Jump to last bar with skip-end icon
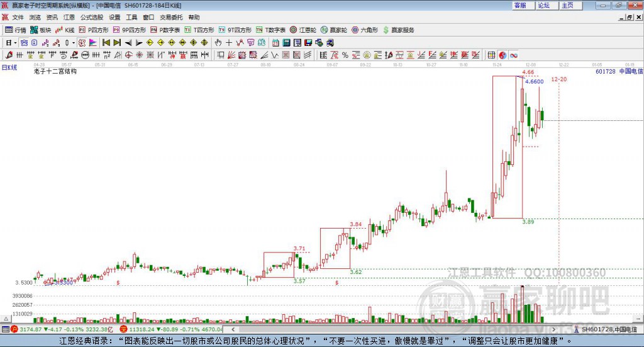 coord(117,43)
